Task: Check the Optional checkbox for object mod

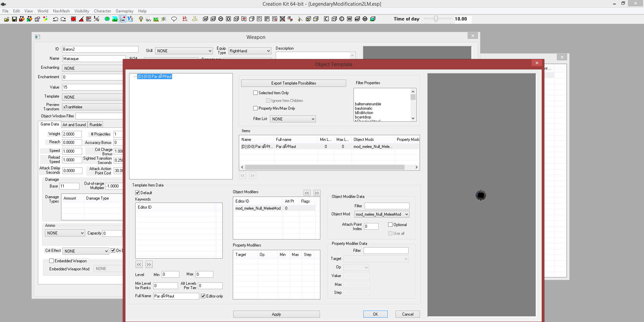Action: [390, 225]
